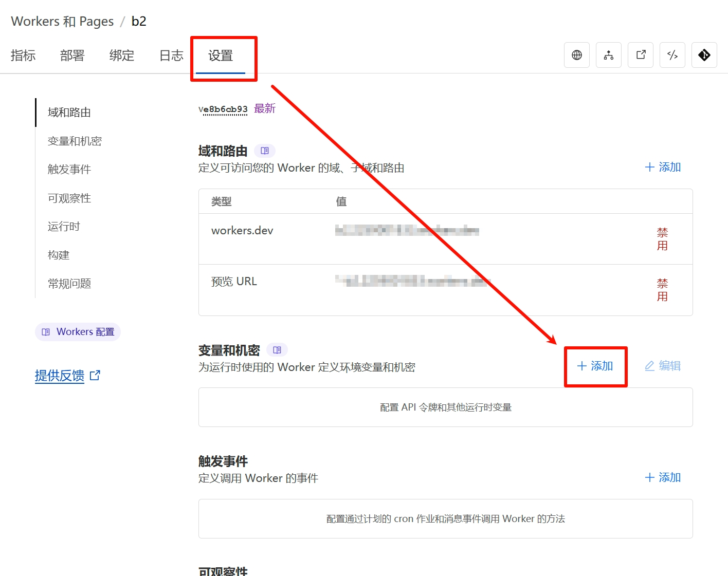Click the external link icon button
This screenshot has height=576, width=728.
[x=641, y=55]
